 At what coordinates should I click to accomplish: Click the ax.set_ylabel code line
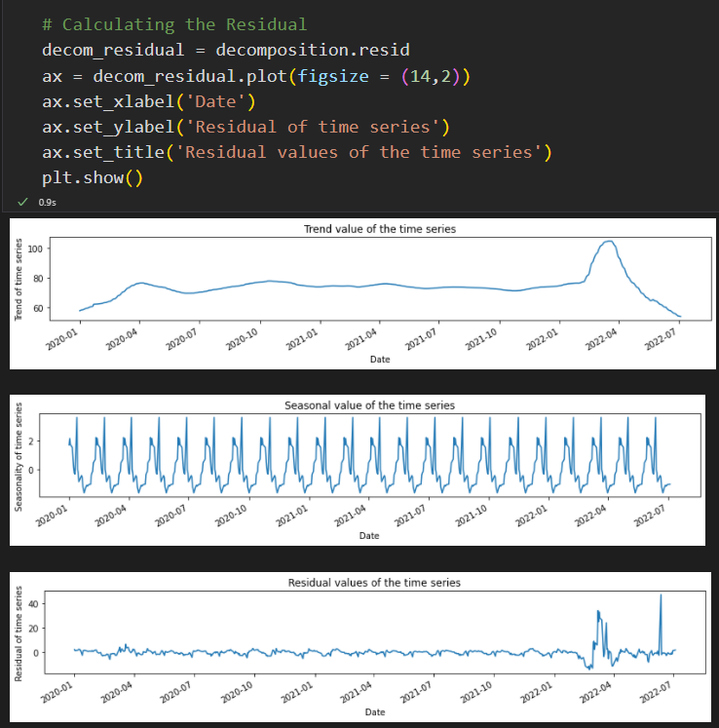(246, 127)
